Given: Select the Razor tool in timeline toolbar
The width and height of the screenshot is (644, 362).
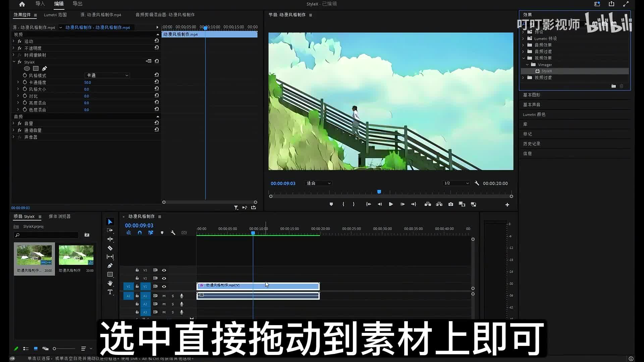Looking at the screenshot, I should coord(110,248).
